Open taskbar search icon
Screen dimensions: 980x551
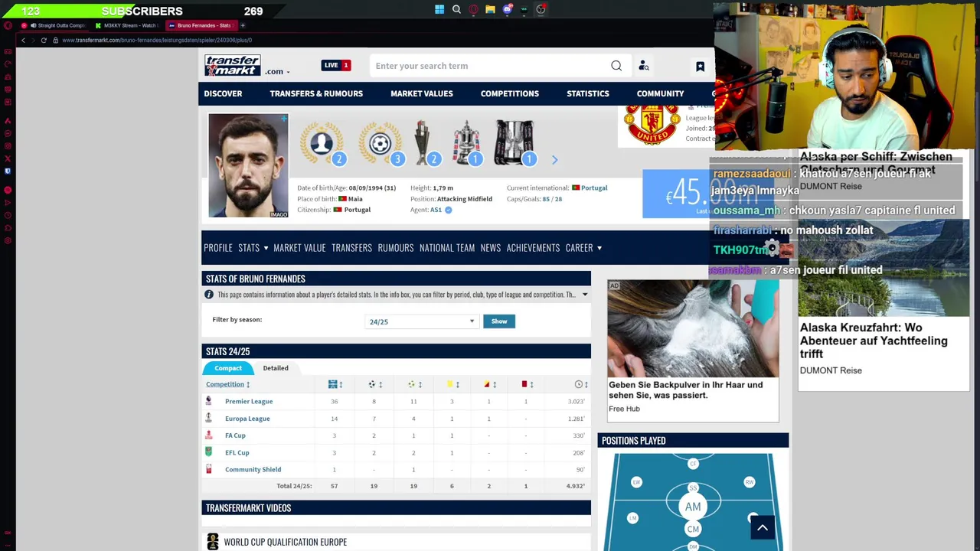point(456,10)
